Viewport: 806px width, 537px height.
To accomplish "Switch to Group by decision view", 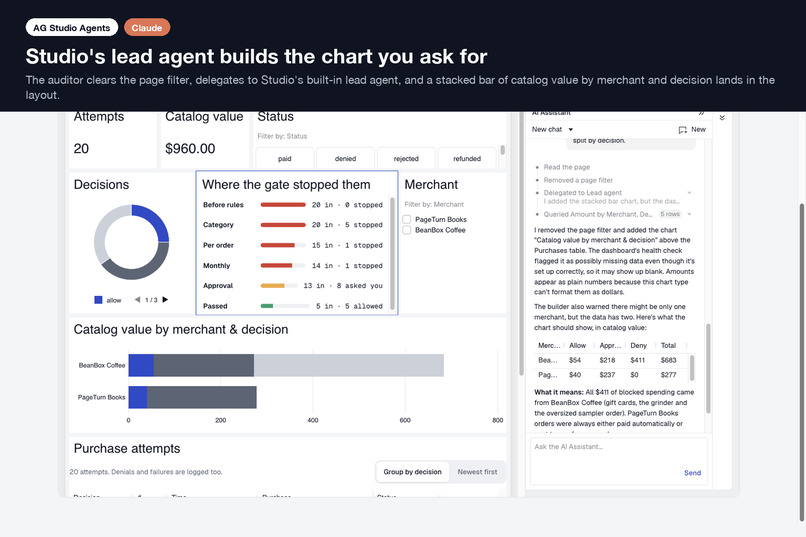I will (412, 472).
